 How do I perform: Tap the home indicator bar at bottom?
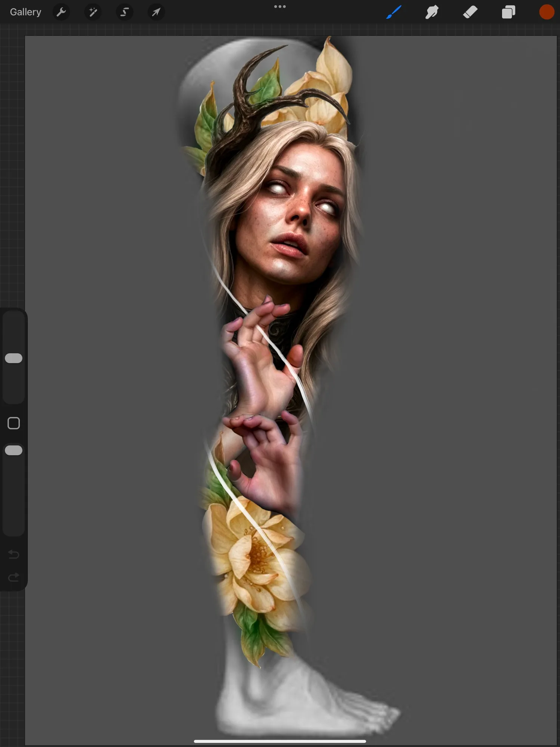point(280,741)
